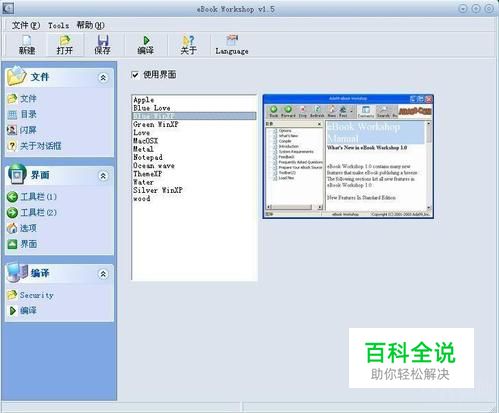Click the 编译 panel header

[x=59, y=273]
